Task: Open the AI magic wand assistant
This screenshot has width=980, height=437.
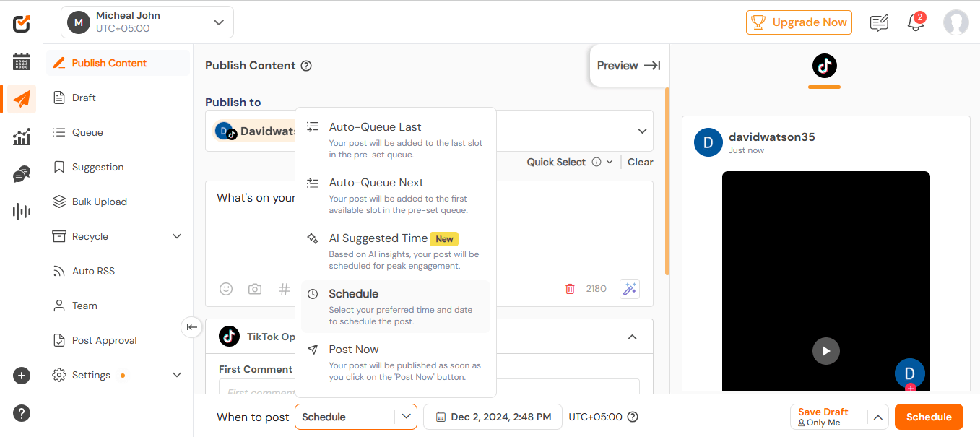Action: tap(630, 289)
